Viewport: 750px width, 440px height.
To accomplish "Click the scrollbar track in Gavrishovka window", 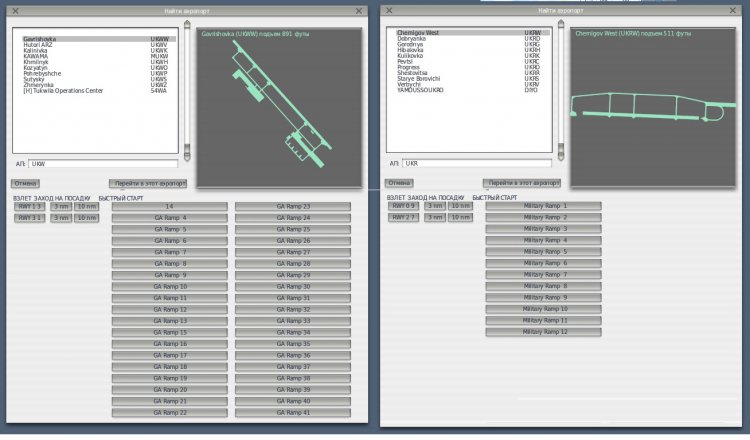I will [x=187, y=90].
